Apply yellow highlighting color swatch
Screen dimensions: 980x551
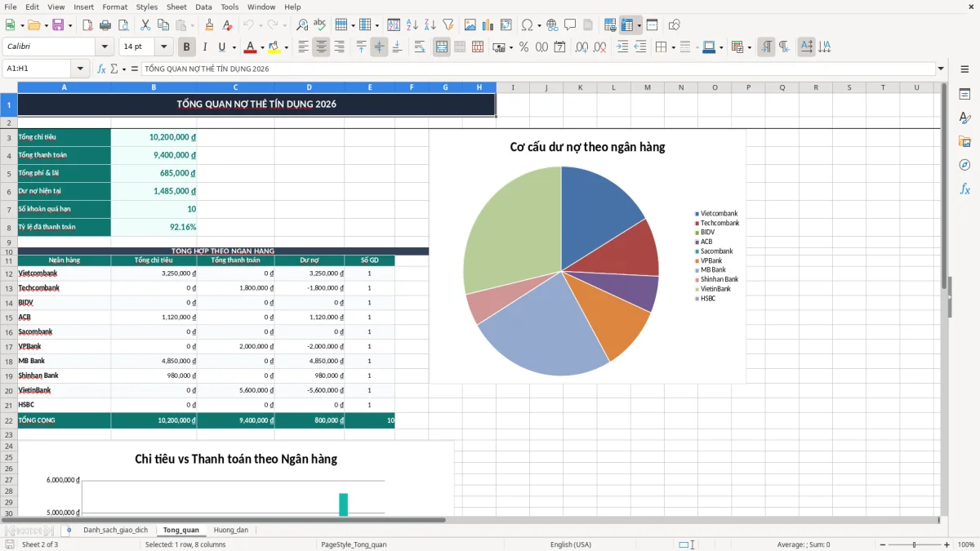tap(274, 47)
